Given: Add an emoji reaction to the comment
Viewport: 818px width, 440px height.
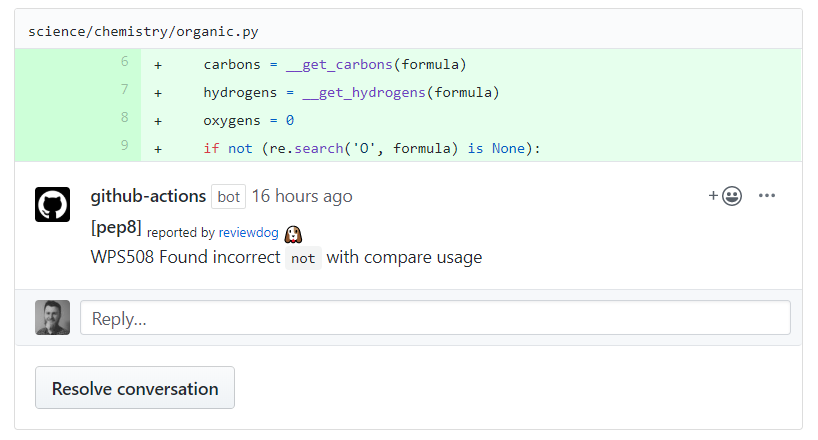Looking at the screenshot, I should point(726,196).
